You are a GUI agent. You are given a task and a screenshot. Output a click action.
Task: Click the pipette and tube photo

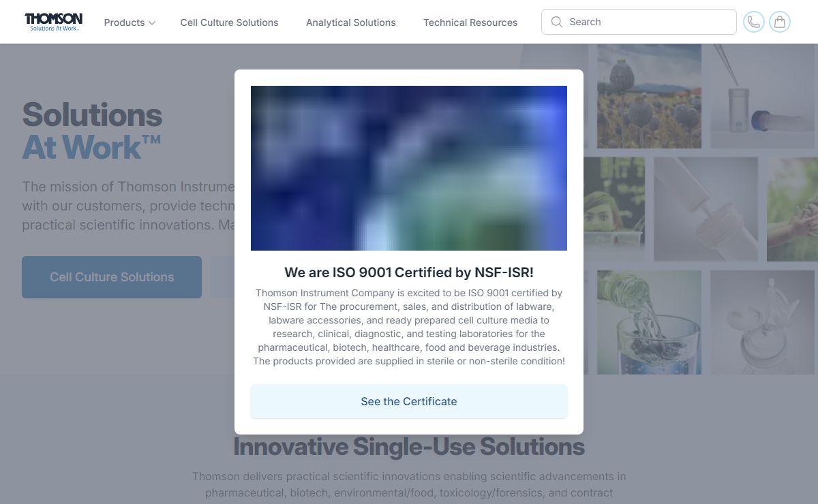(763, 96)
